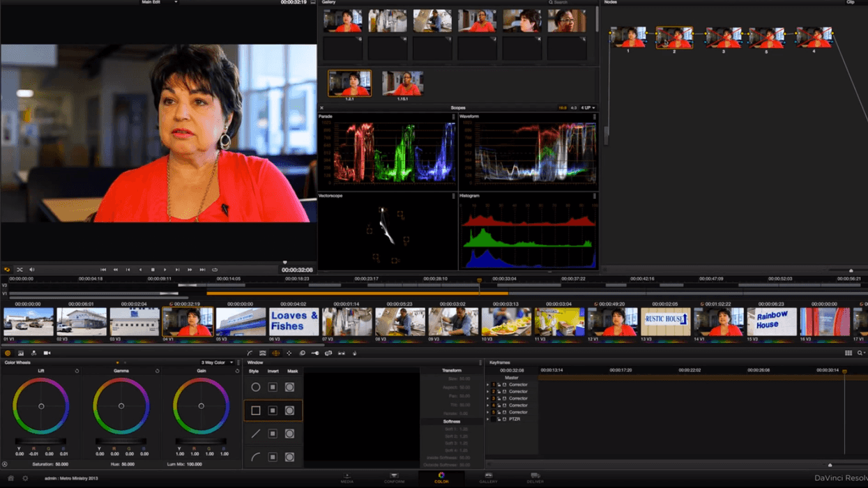Select the active Window palette icon

coord(275,353)
